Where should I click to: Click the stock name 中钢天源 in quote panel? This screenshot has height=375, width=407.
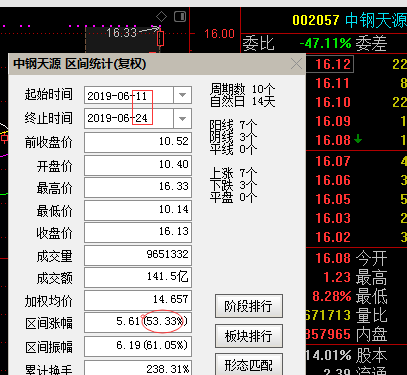(x=376, y=21)
